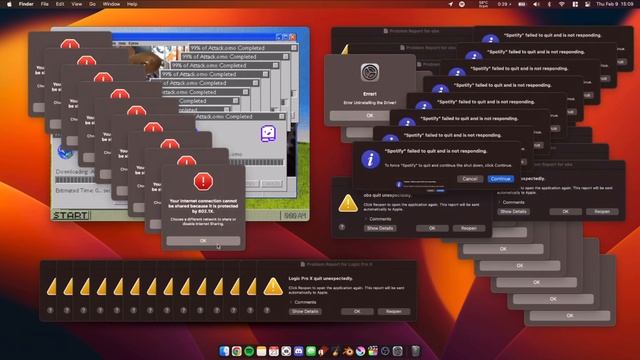The width and height of the screenshot is (640, 360).
Task: Open Final Cut Pro in the Dock
Action: (x=373, y=351)
